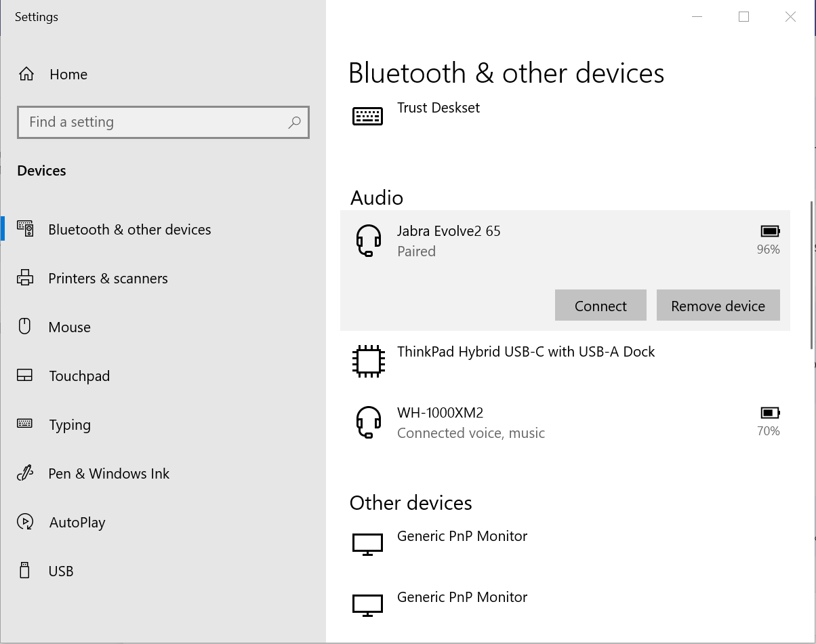Click the 'Paired' status under Jabra
816x644 pixels.
(x=416, y=251)
